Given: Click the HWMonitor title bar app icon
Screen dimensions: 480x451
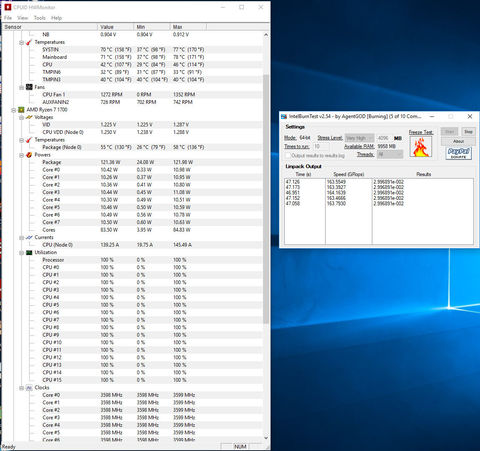Looking at the screenshot, I should tap(7, 7).
